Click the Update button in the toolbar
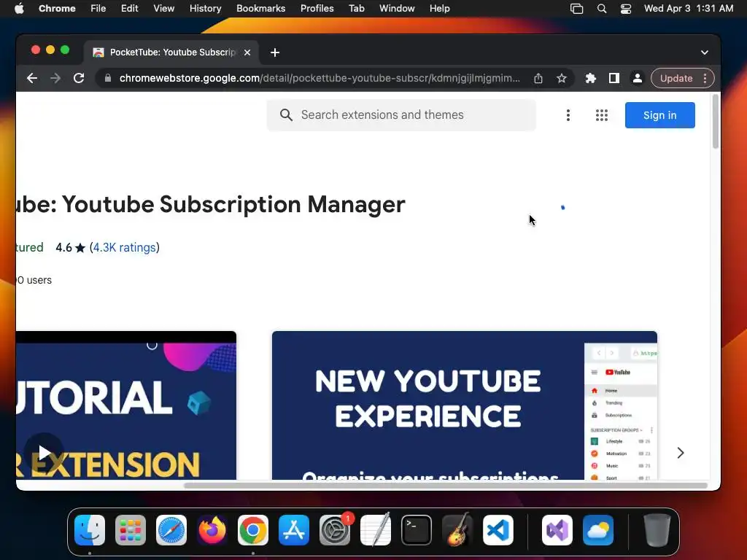 (x=676, y=78)
